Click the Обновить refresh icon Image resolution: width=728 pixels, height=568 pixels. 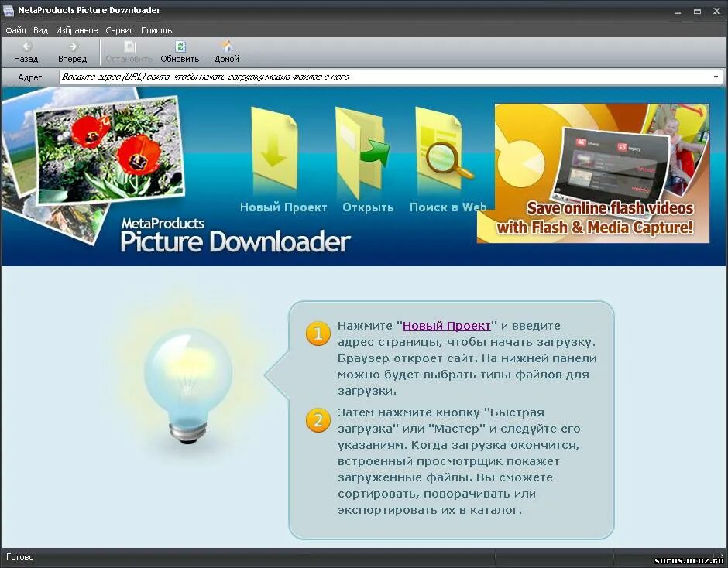[180, 47]
